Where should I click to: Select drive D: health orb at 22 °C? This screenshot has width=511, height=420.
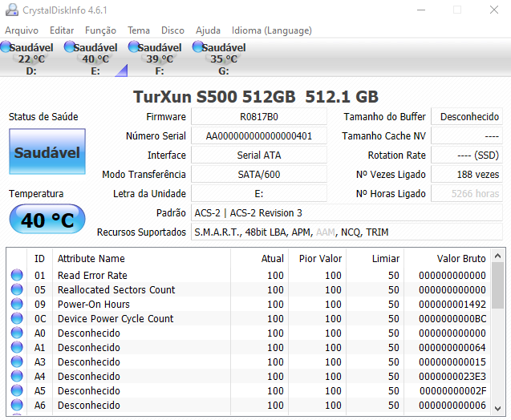pos(6,46)
